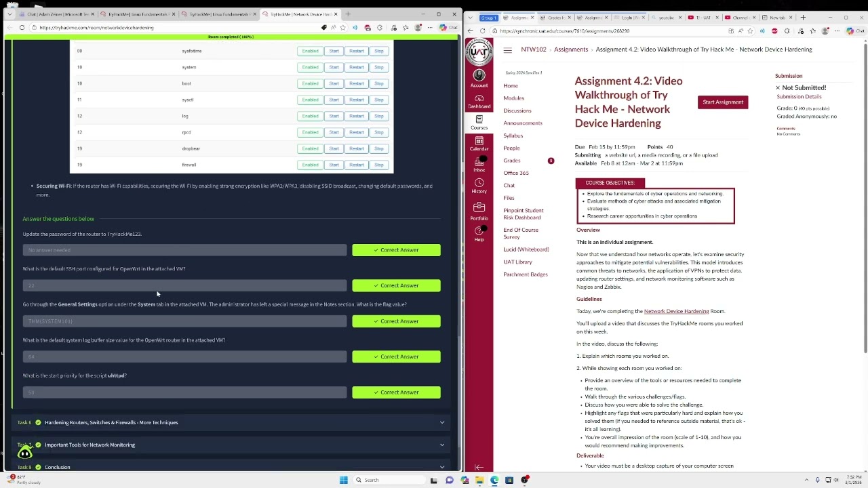Collapse Canvas global navigation arrow

[x=479, y=467]
